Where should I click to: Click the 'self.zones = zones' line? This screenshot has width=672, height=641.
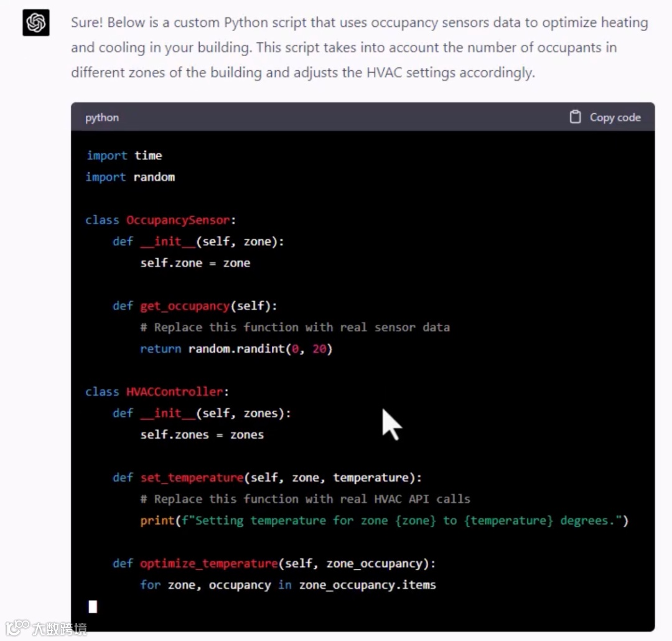point(202,434)
